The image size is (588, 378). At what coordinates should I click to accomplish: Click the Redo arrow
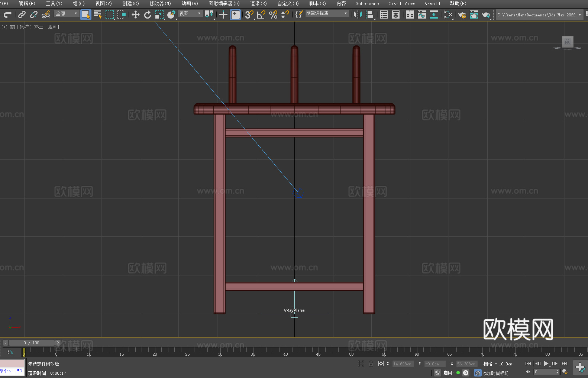tap(7, 14)
